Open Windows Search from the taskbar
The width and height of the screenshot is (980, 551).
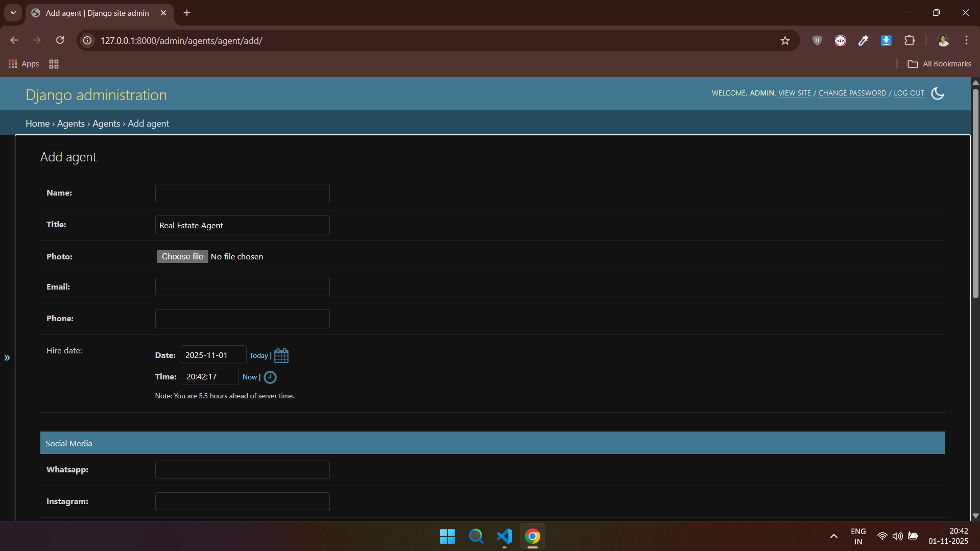click(476, 537)
